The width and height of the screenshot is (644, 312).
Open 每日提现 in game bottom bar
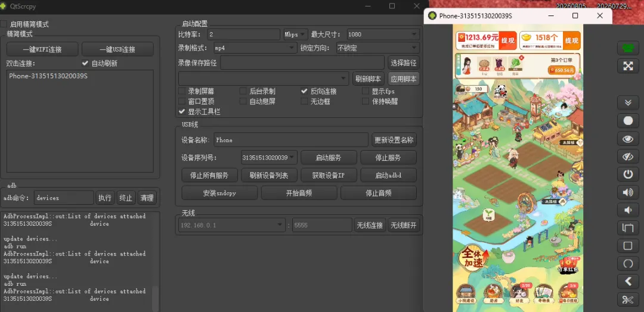click(567, 293)
